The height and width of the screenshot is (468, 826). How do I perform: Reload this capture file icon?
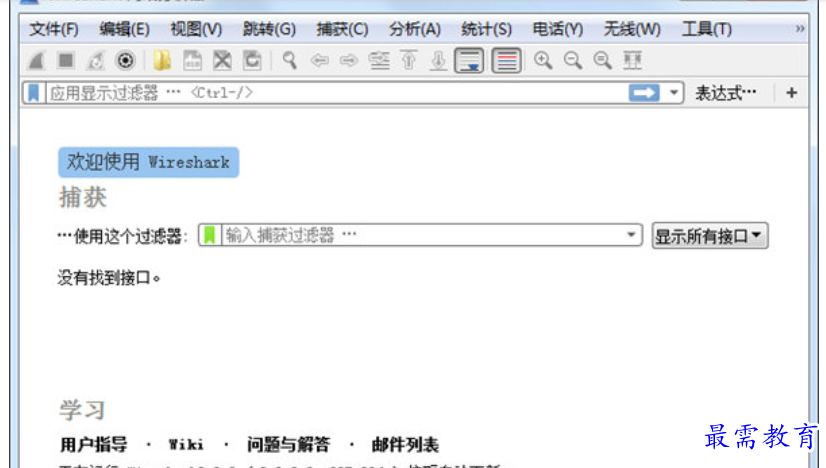[252, 61]
